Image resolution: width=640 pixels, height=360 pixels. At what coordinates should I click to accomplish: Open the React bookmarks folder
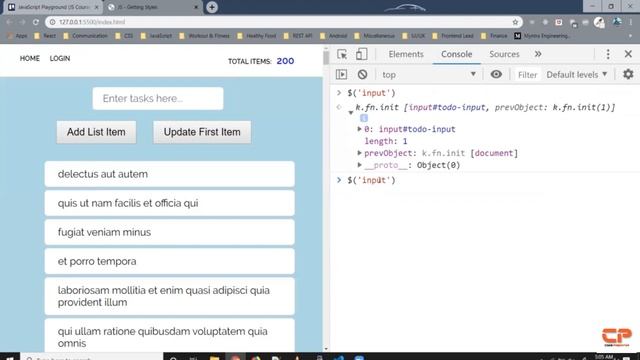(45, 36)
